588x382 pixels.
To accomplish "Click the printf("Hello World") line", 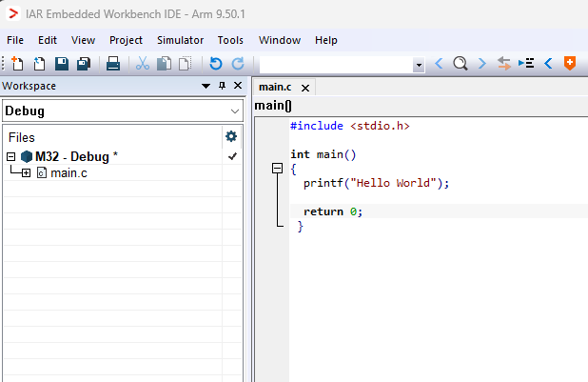I will pos(376,183).
